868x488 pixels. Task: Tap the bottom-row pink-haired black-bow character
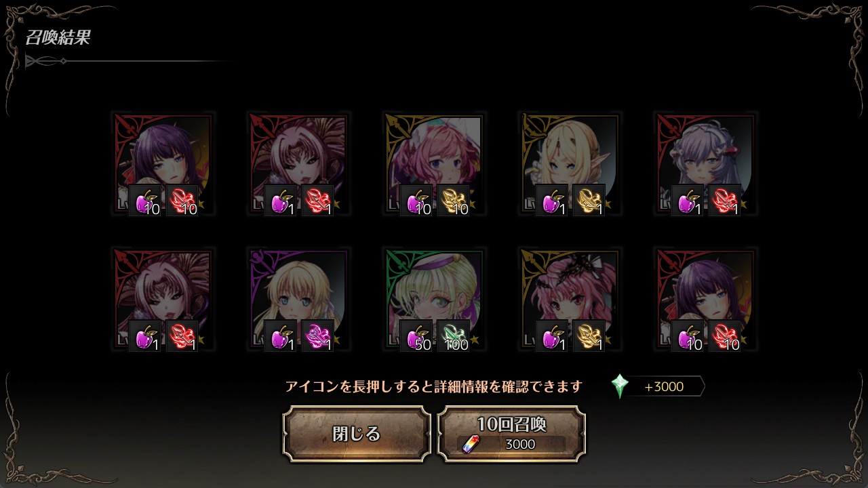pyautogui.click(x=570, y=299)
